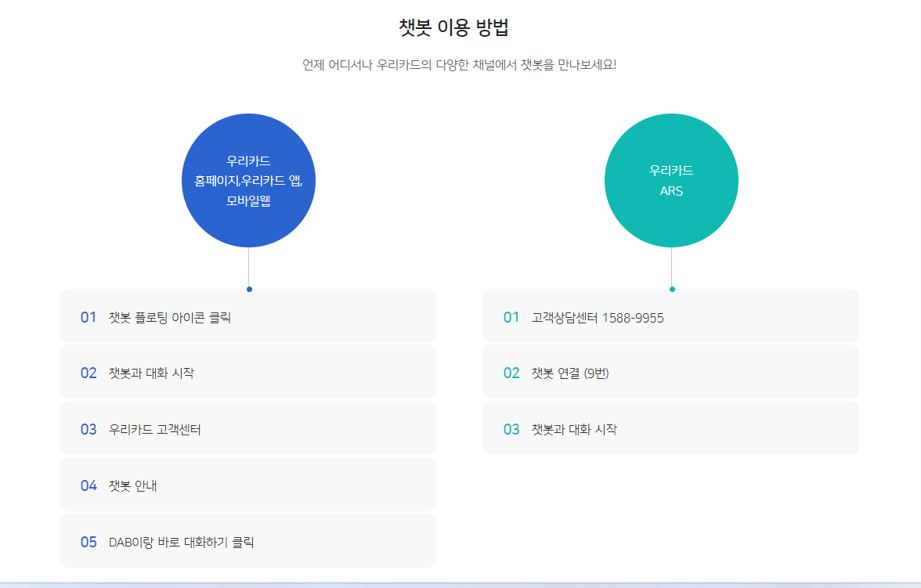921x588 pixels.
Task: Select step 'DAB이랑 바로 대화하기 클릭'
Action: tap(248, 541)
